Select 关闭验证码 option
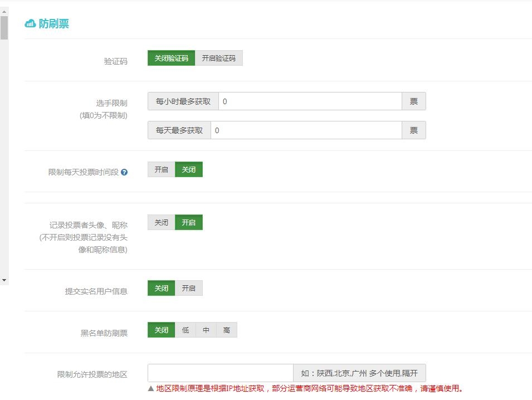Viewport: 532px width, 400px height. tap(171, 58)
